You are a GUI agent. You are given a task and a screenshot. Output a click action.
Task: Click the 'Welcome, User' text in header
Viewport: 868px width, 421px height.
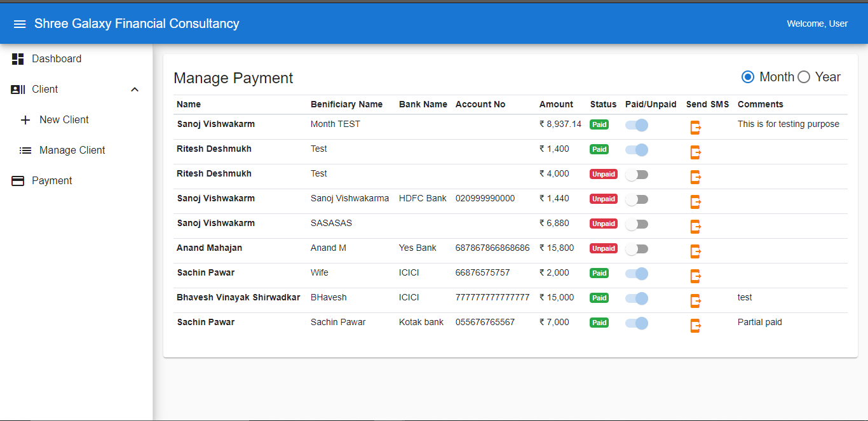coord(817,23)
